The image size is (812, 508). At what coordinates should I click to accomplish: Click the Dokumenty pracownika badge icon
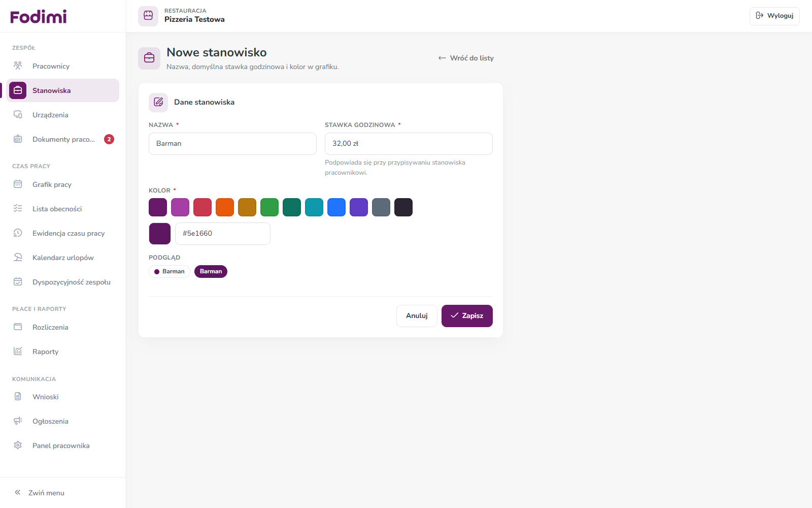point(18,139)
